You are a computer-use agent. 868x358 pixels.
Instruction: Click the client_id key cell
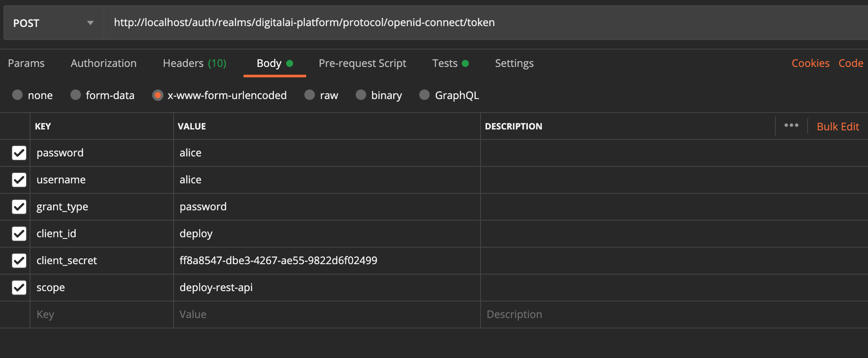point(102,234)
